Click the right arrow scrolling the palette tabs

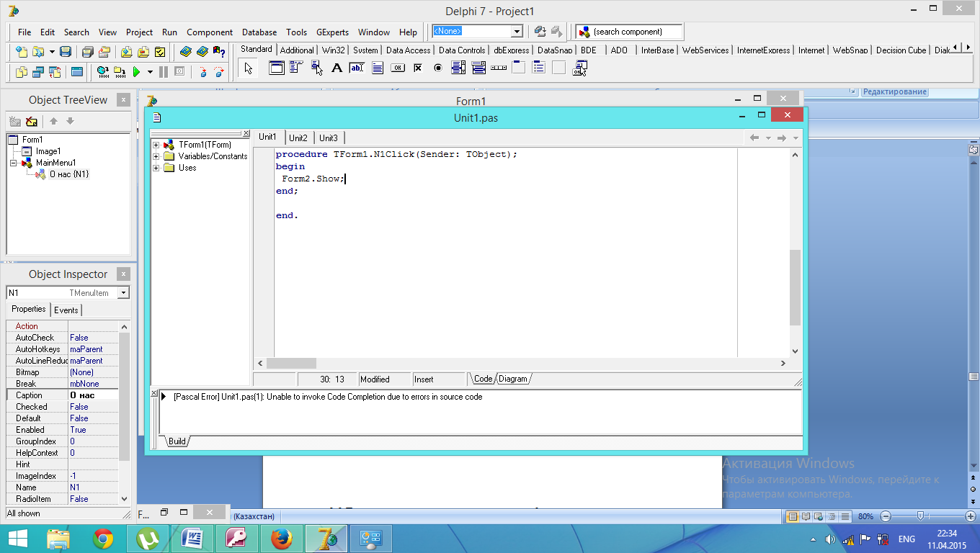[968, 48]
